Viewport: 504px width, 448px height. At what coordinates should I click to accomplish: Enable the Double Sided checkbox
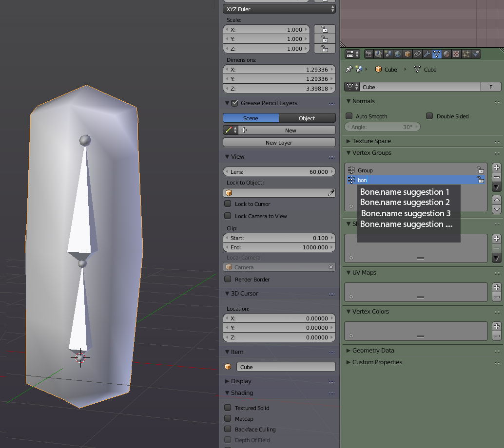(x=429, y=116)
